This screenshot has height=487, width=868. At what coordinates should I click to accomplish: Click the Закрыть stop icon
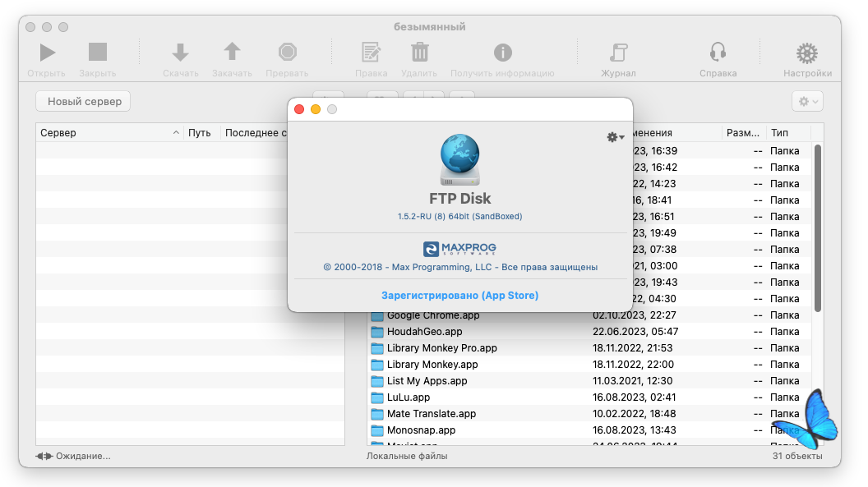[98, 53]
